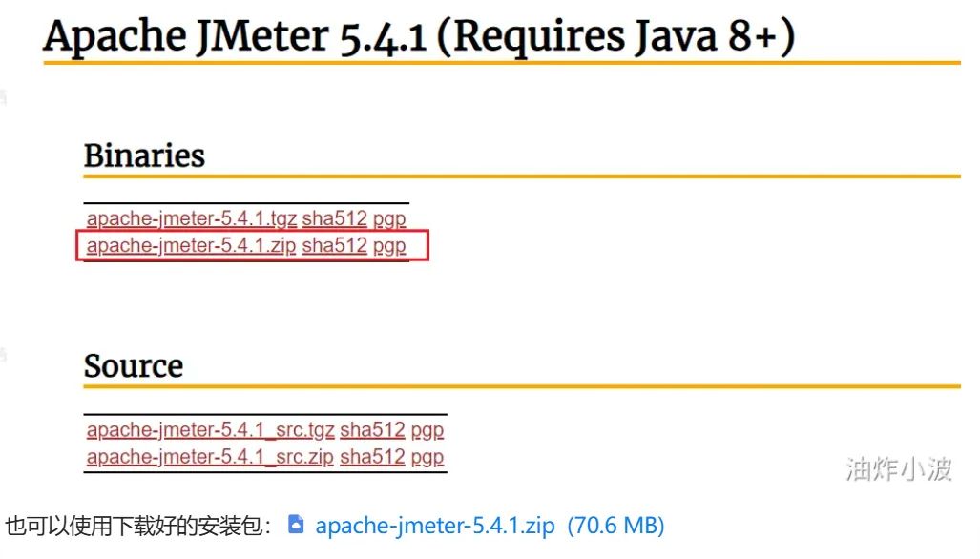Download apache-jmeter-5.4.1.tgz binary

point(191,218)
